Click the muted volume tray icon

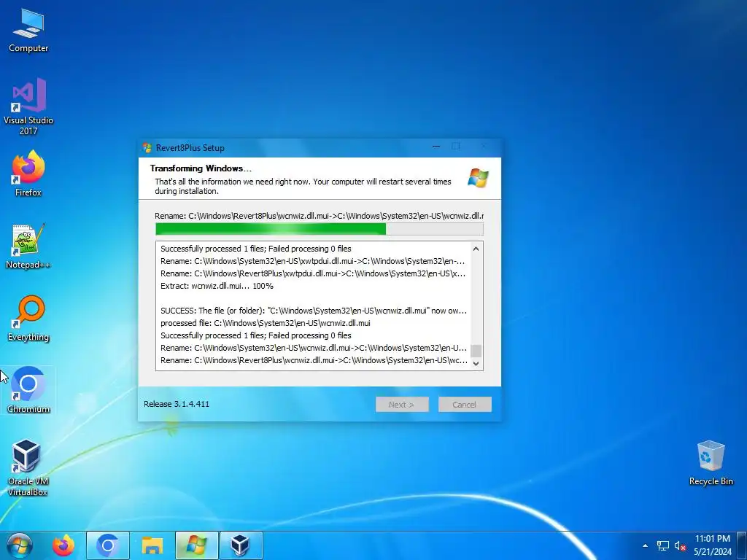(680, 545)
